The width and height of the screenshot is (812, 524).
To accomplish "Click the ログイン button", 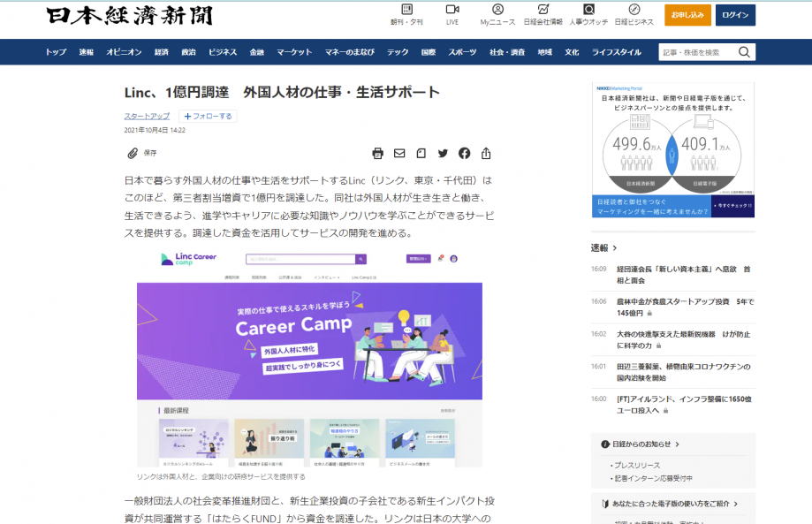I will [x=735, y=15].
